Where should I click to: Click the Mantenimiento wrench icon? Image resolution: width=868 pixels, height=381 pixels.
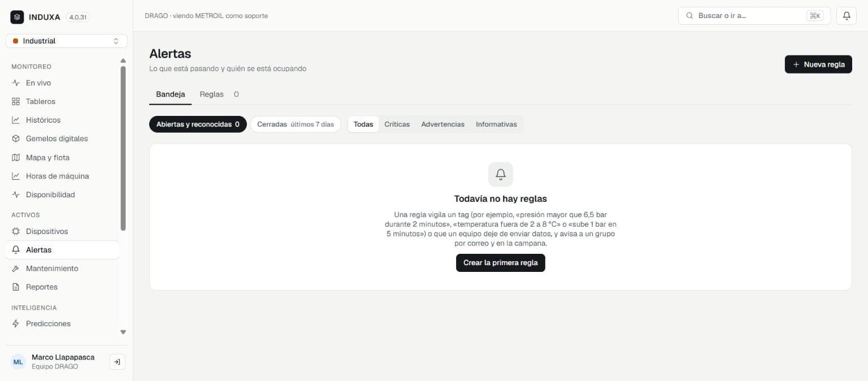[16, 269]
